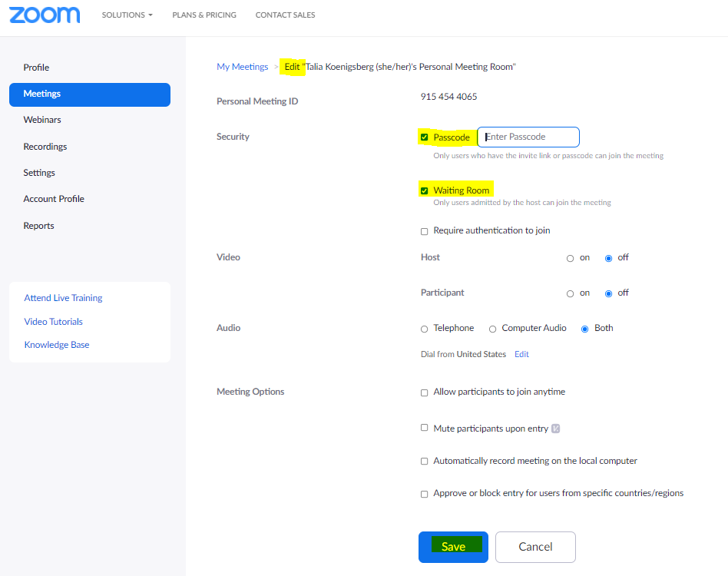Select Telephone audio option
The height and width of the screenshot is (576, 728).
click(x=425, y=329)
